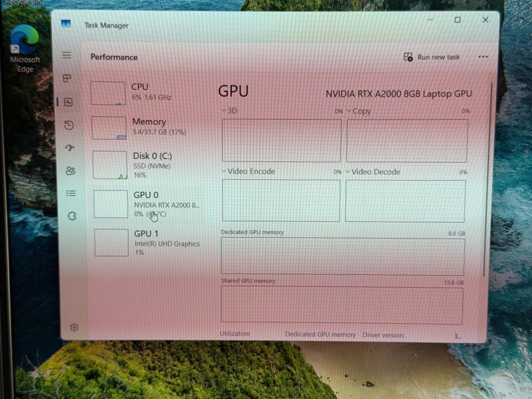The width and height of the screenshot is (532, 399).
Task: Click the Video Encode usage graph
Action: coord(281,200)
